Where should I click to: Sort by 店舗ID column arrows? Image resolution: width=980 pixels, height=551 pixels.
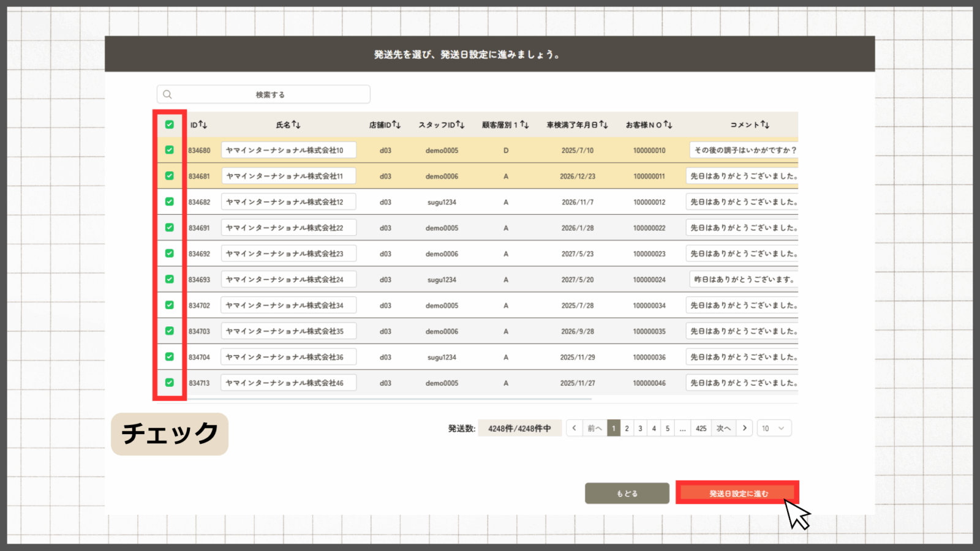click(x=396, y=124)
